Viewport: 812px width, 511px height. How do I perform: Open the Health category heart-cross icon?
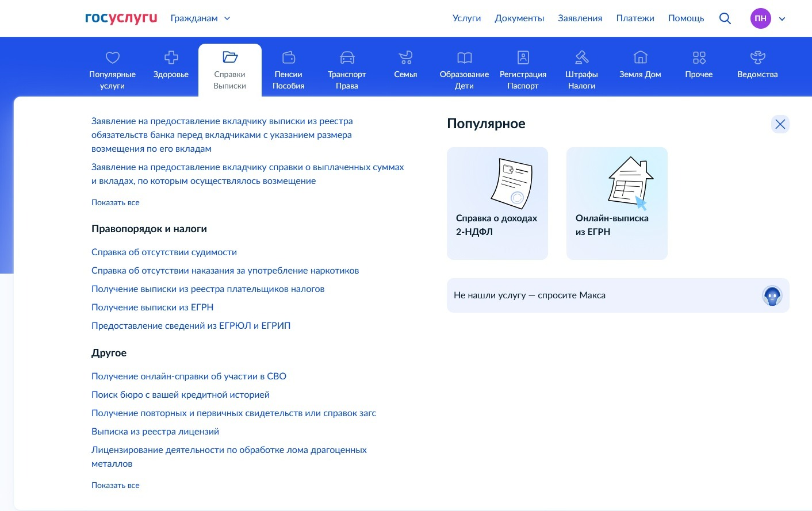coord(171,57)
